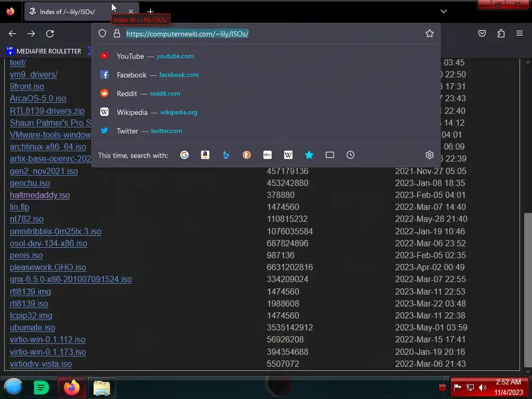This screenshot has height=399, width=532.
Task: Search this time with DuckDuckGo
Action: 247,155
